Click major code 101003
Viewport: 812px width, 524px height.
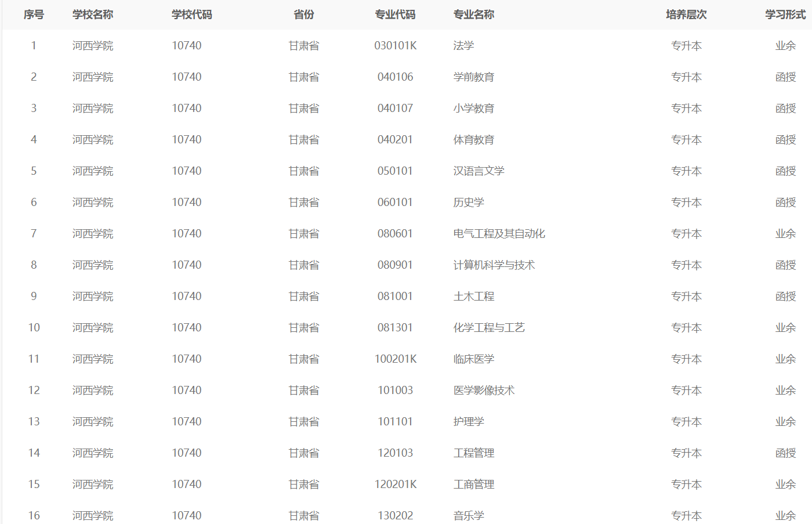396,391
